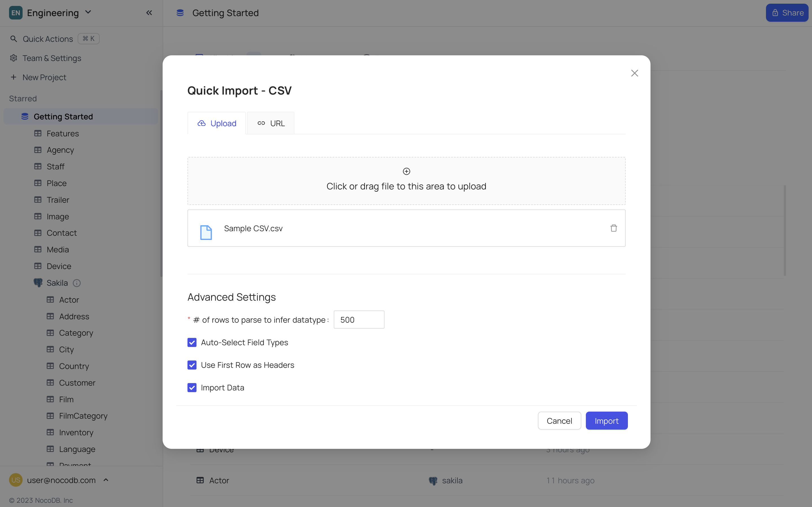Screen dimensions: 812x507
Task: Close the Quick Import dialog
Action: tap(634, 73)
